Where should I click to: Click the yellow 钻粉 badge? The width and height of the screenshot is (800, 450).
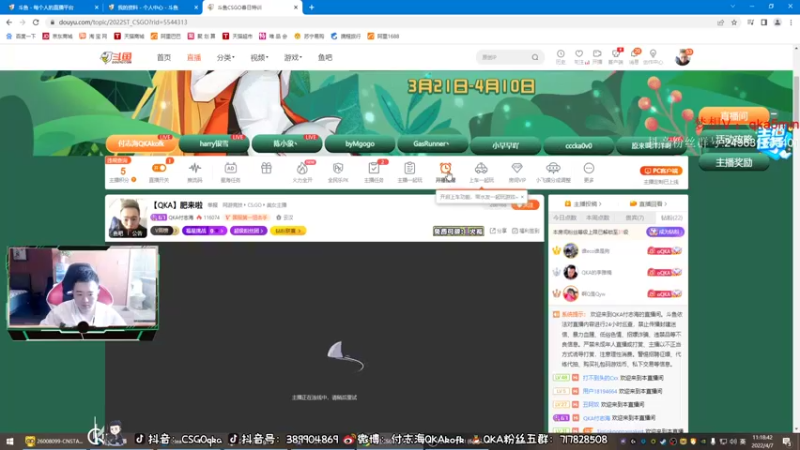click(x=288, y=231)
